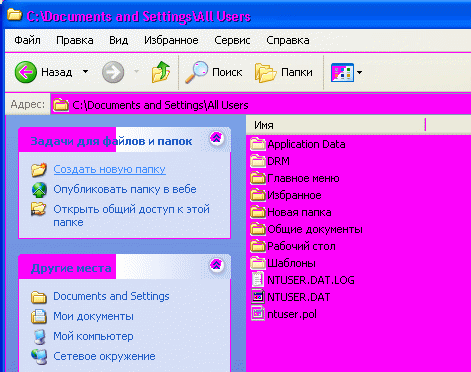The width and height of the screenshot is (471, 372).
Task: Collapse the Другие места panel
Action: pos(216,265)
